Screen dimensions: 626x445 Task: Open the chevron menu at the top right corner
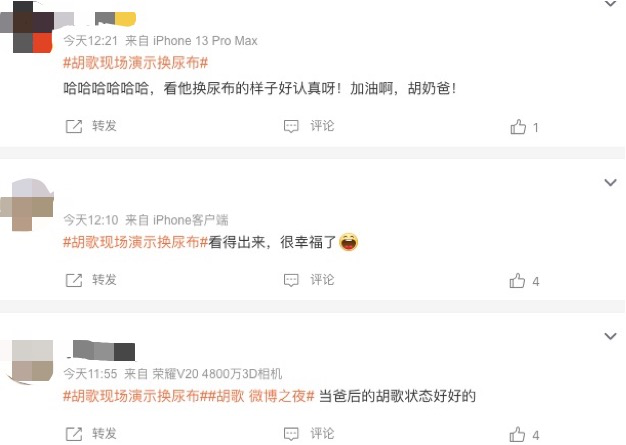click(610, 4)
